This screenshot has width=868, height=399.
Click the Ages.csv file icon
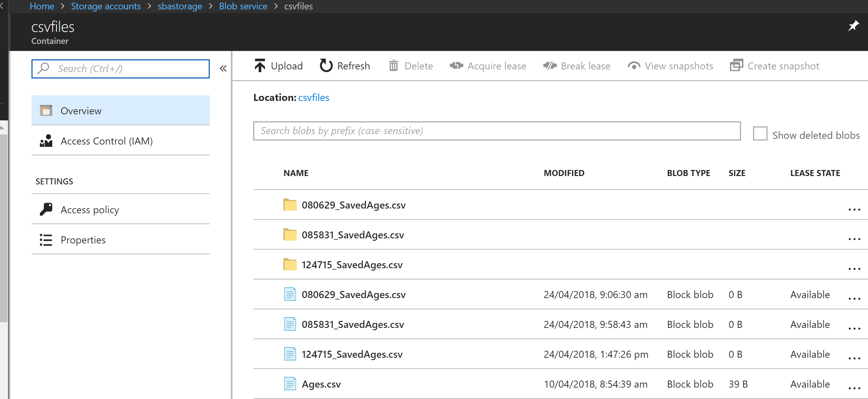[x=290, y=384]
